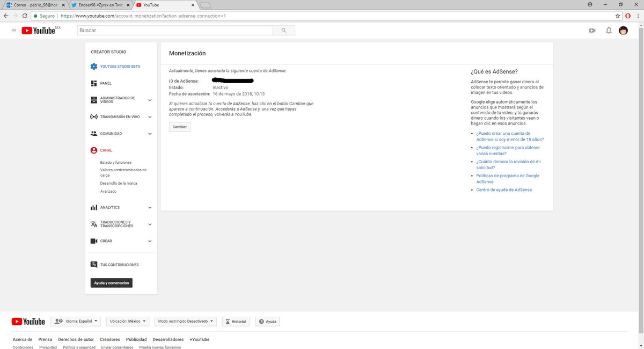The image size is (644, 349).
Task: Click the Ayuda footer button
Action: [267, 321]
